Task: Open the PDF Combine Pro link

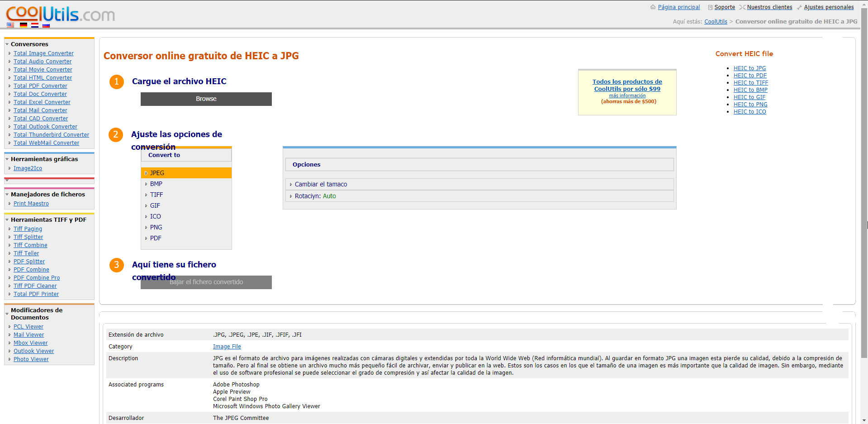Action: 37,278
